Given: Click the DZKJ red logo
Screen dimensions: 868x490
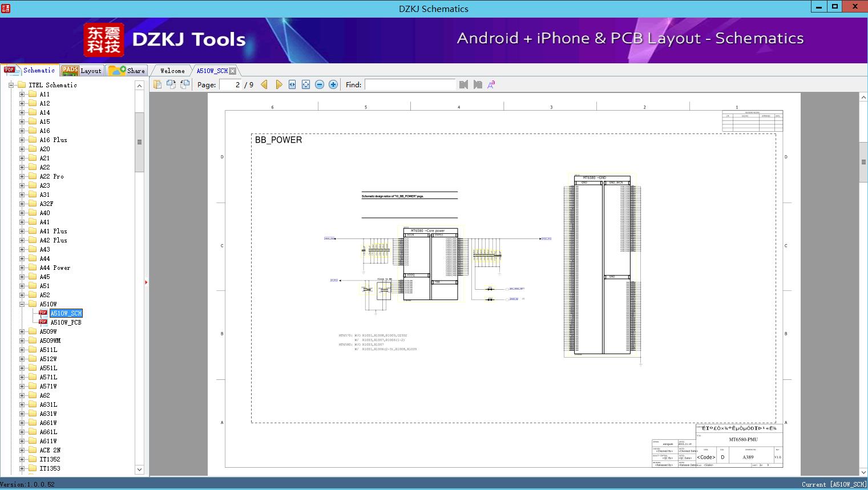Looking at the screenshot, I should tap(104, 40).
